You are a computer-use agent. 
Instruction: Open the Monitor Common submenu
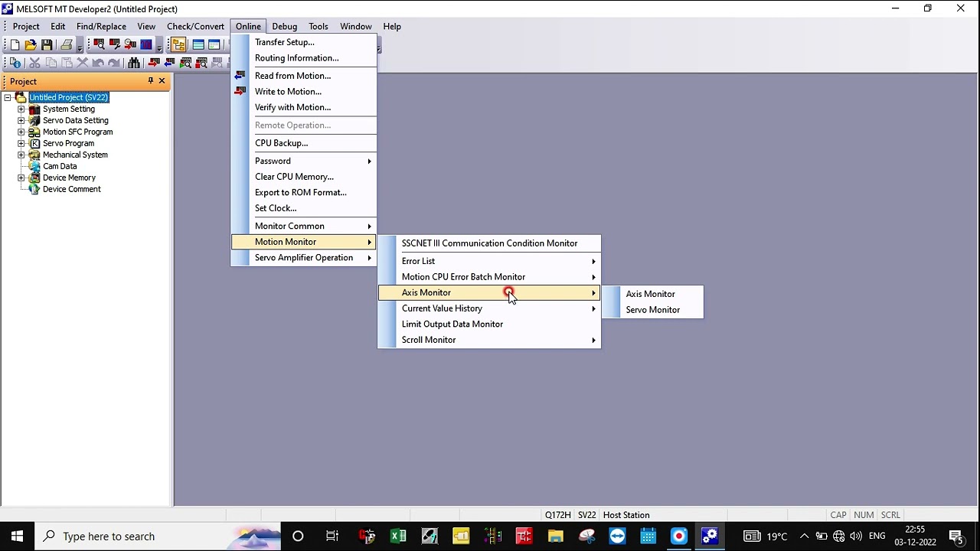304,226
